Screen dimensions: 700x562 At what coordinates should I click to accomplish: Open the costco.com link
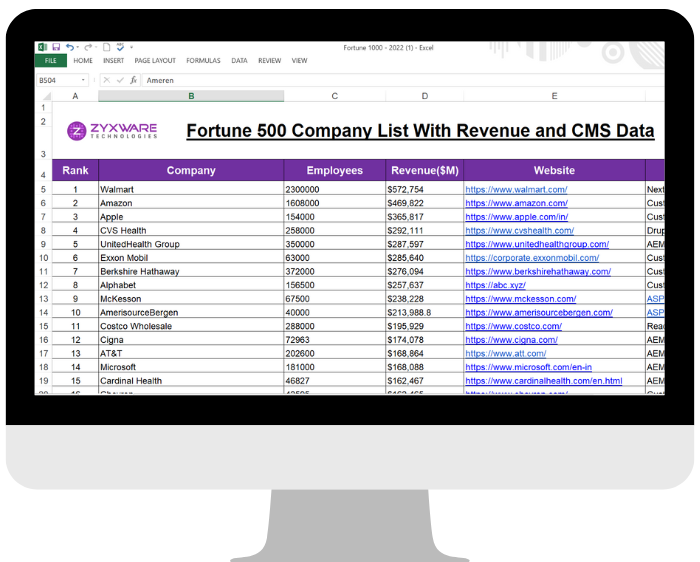[513, 326]
